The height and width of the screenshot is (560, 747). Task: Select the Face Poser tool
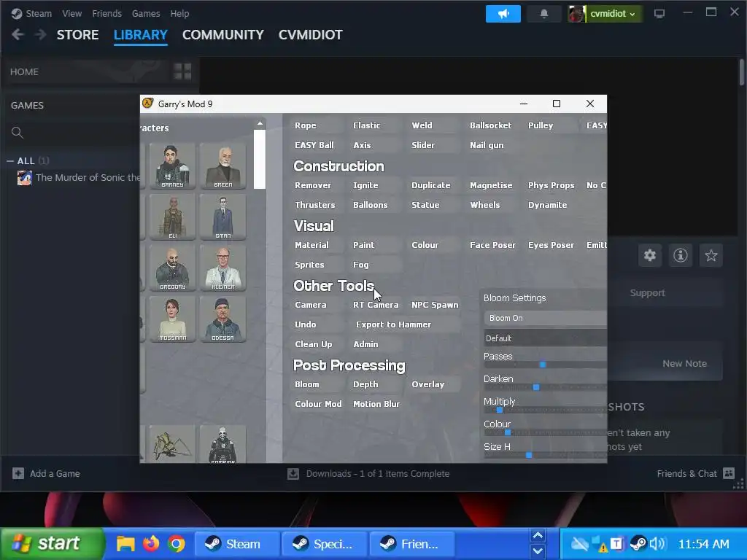click(492, 245)
